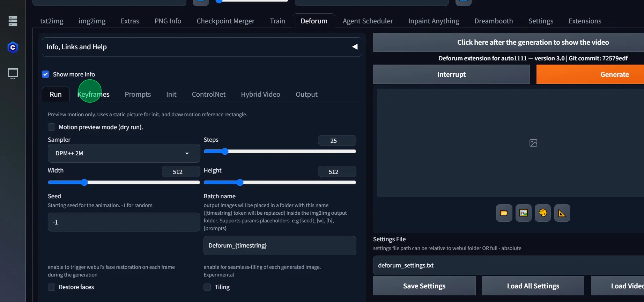Click the triangle ruler icon button

[x=562, y=213]
